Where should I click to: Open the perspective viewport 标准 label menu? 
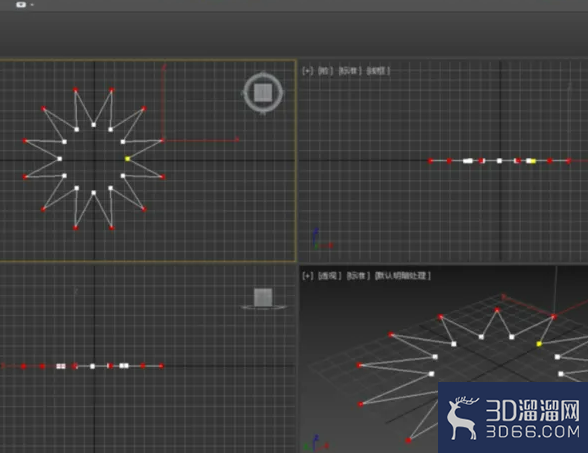point(358,276)
